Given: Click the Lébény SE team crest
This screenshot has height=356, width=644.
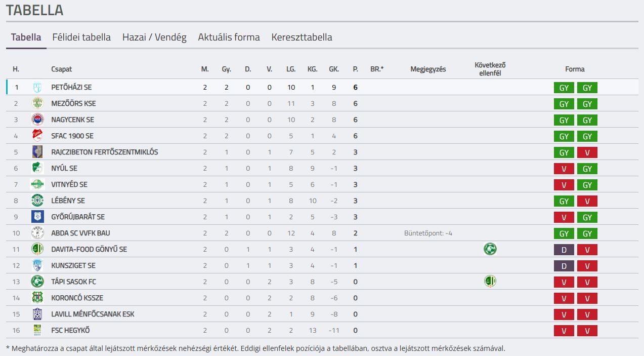Looking at the screenshot, I should point(37,201).
